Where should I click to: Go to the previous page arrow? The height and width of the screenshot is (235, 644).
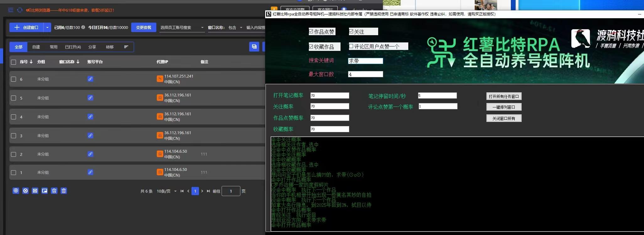tap(188, 191)
